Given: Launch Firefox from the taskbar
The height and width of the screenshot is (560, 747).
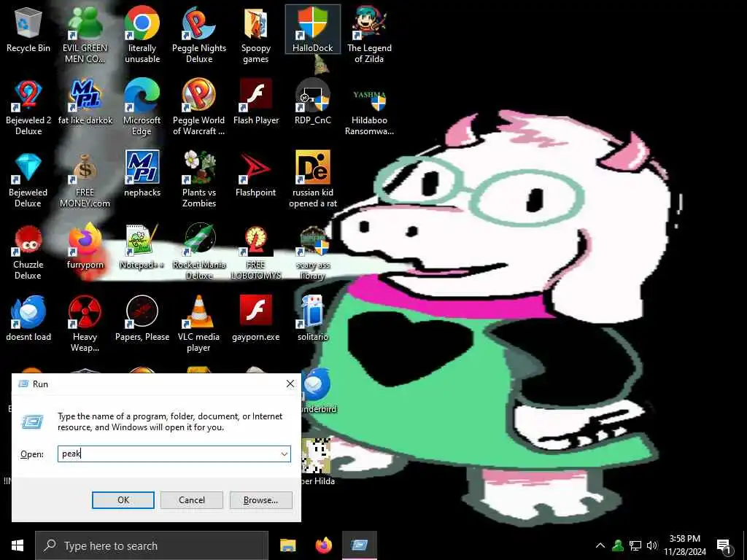Looking at the screenshot, I should (x=323, y=545).
